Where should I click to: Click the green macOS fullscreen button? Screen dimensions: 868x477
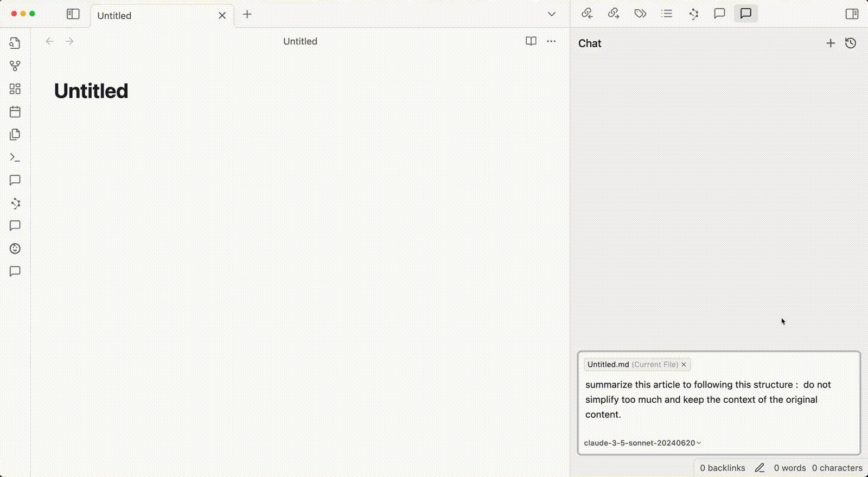click(x=32, y=14)
